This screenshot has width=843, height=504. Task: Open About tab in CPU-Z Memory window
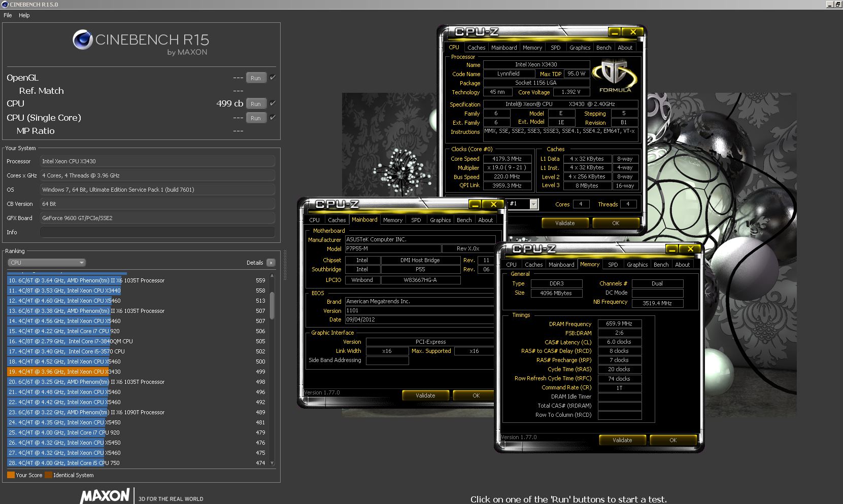click(x=683, y=265)
